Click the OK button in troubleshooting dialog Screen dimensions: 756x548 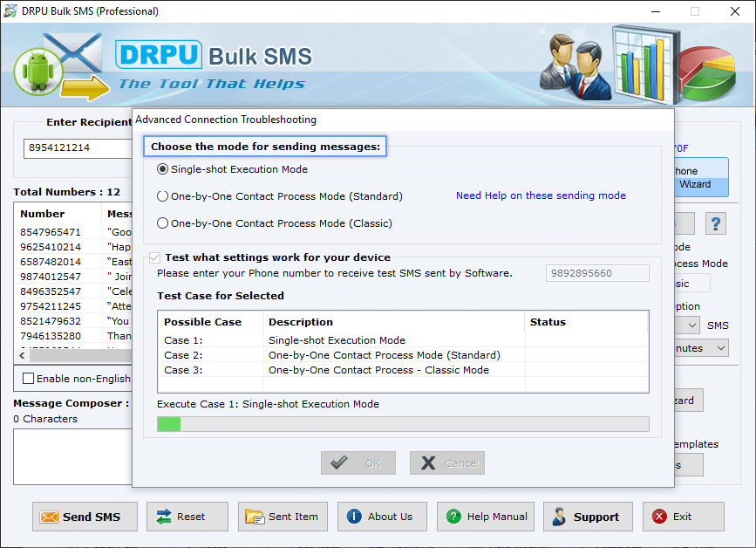[x=358, y=463]
